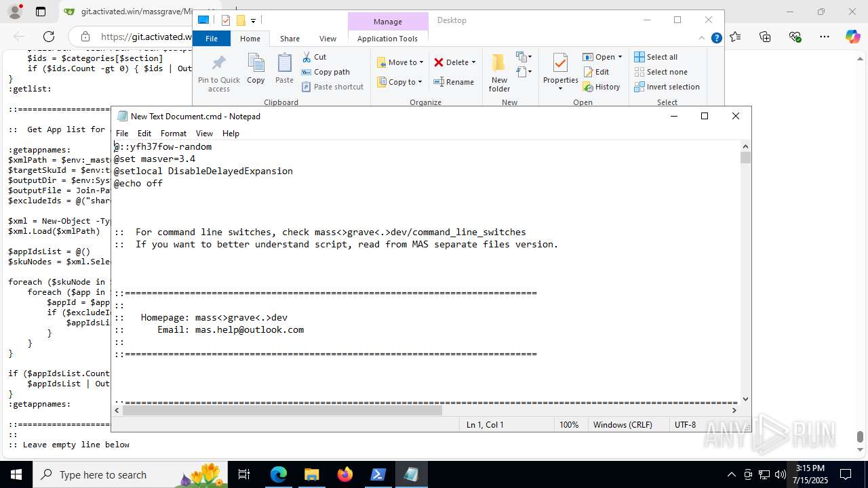Image resolution: width=868 pixels, height=488 pixels.
Task: Click Notepad horizontal scrollbar right arrow
Action: pyautogui.click(x=734, y=410)
